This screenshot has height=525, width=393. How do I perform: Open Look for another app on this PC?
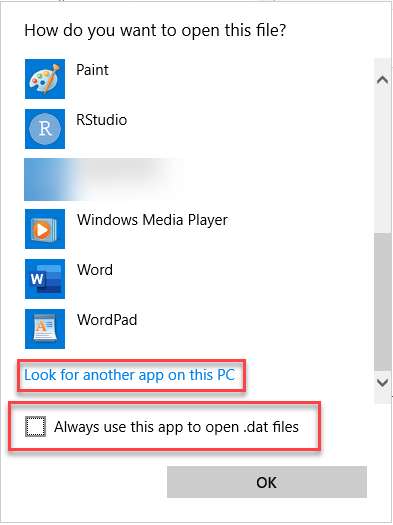coord(130,375)
